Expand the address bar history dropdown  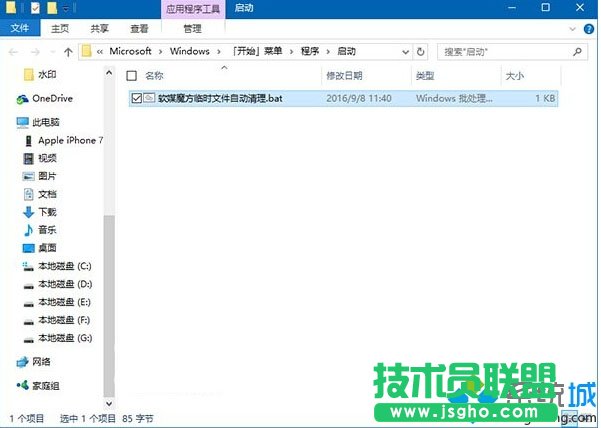click(403, 51)
